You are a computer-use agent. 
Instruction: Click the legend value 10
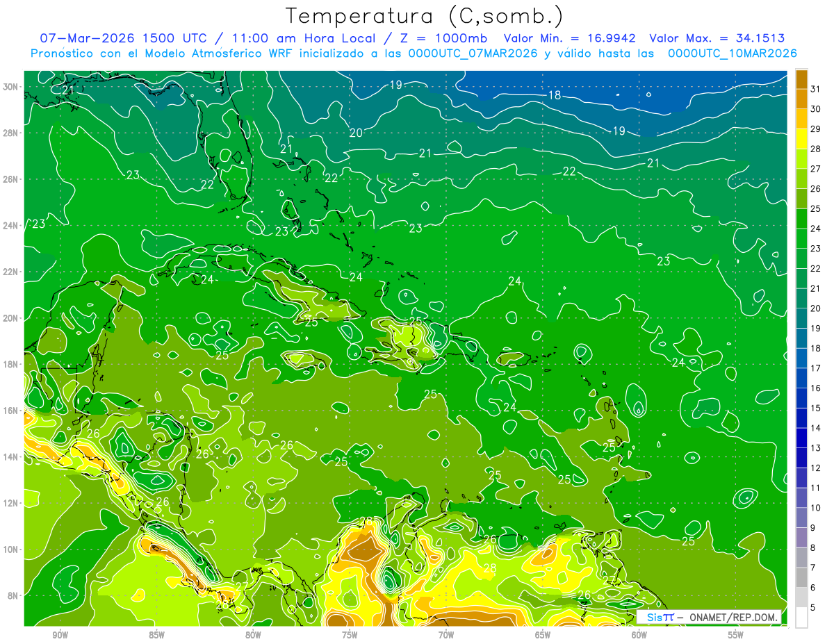817,508
